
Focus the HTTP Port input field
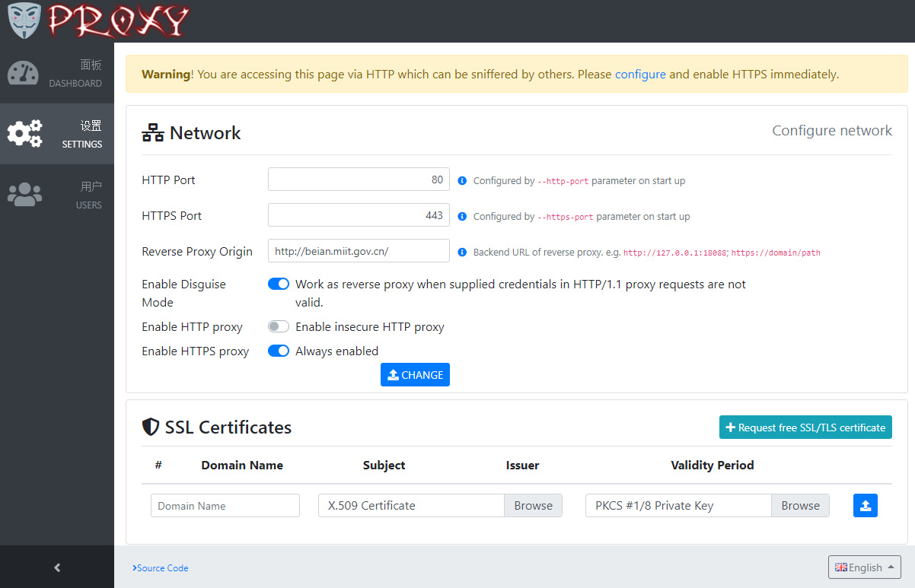pyautogui.click(x=359, y=180)
